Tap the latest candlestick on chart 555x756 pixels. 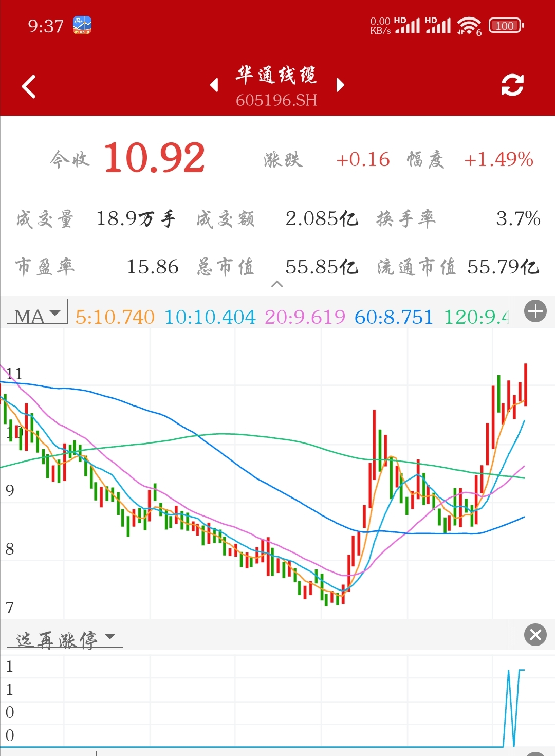click(x=525, y=384)
